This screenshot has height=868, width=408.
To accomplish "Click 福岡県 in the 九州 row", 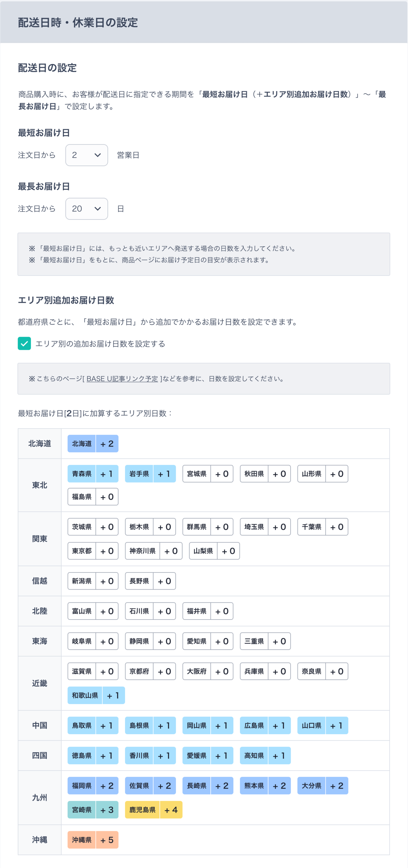I will (x=93, y=786).
